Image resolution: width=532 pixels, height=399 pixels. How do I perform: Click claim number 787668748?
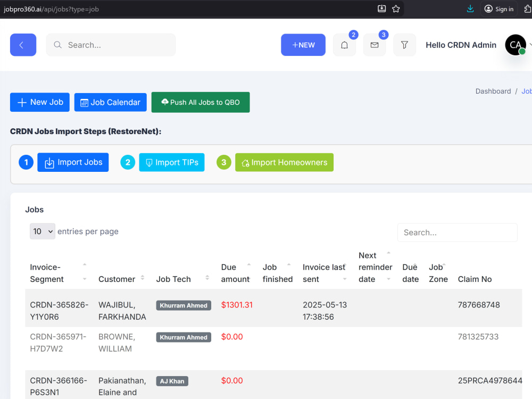pyautogui.click(x=479, y=305)
